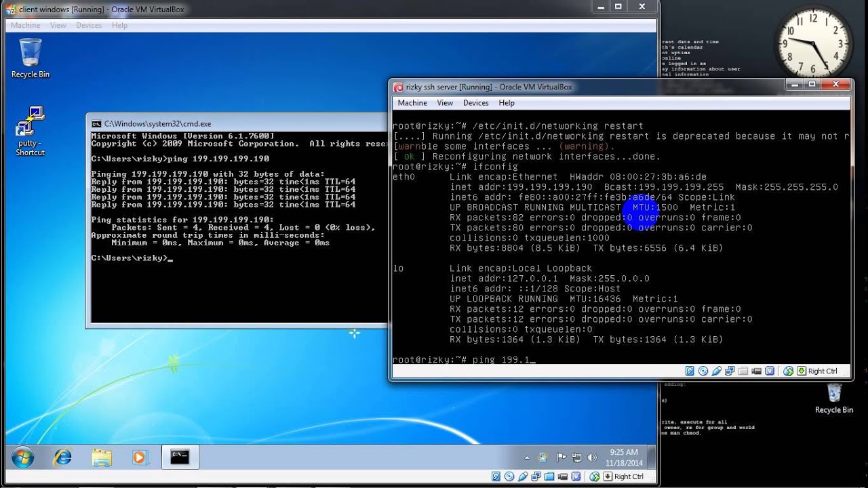Open Devices menu in client windows VM window
Viewport: 868px width, 488px height.
[89, 25]
